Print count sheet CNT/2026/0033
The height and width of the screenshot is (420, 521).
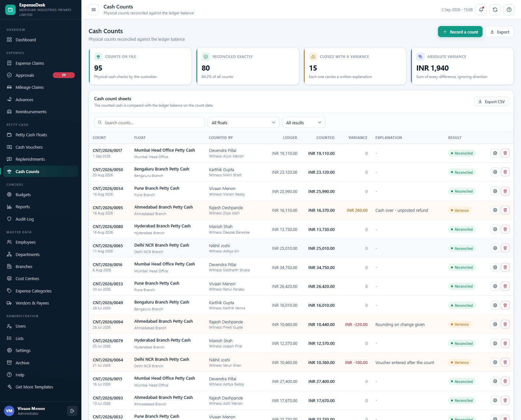[x=495, y=286]
